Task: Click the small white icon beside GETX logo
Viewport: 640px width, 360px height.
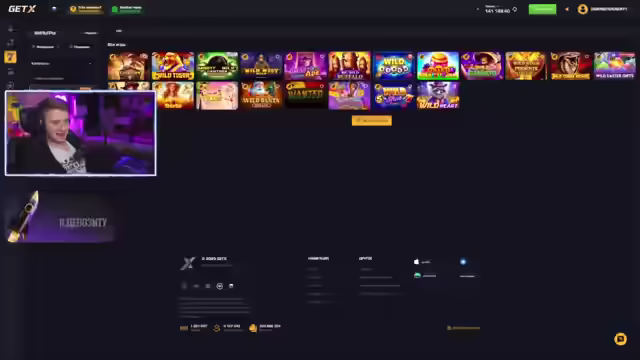Action: (54, 9)
